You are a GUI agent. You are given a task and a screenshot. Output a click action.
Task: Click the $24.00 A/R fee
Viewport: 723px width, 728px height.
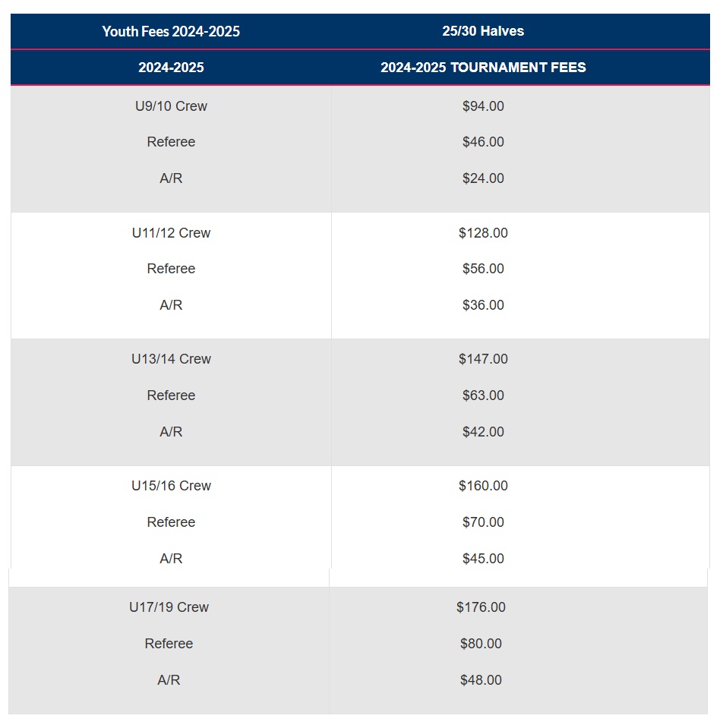(483, 178)
